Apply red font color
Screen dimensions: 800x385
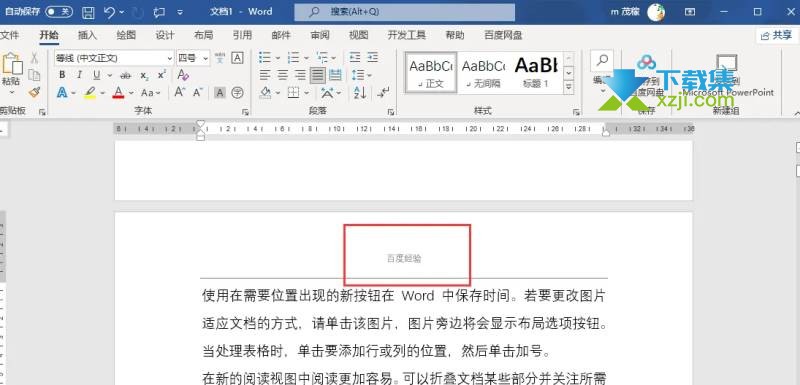[118, 93]
